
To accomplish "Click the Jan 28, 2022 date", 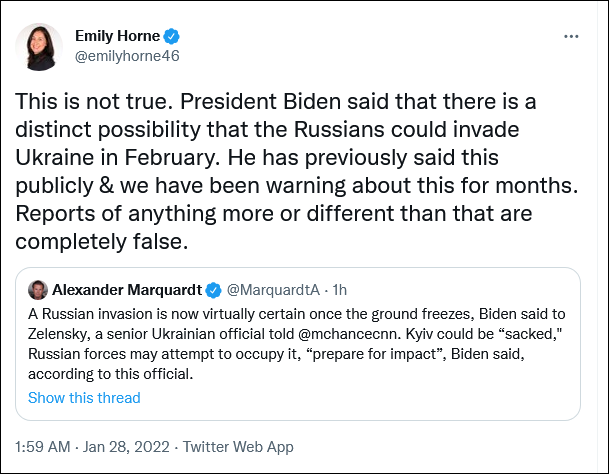I will click(x=133, y=446).
